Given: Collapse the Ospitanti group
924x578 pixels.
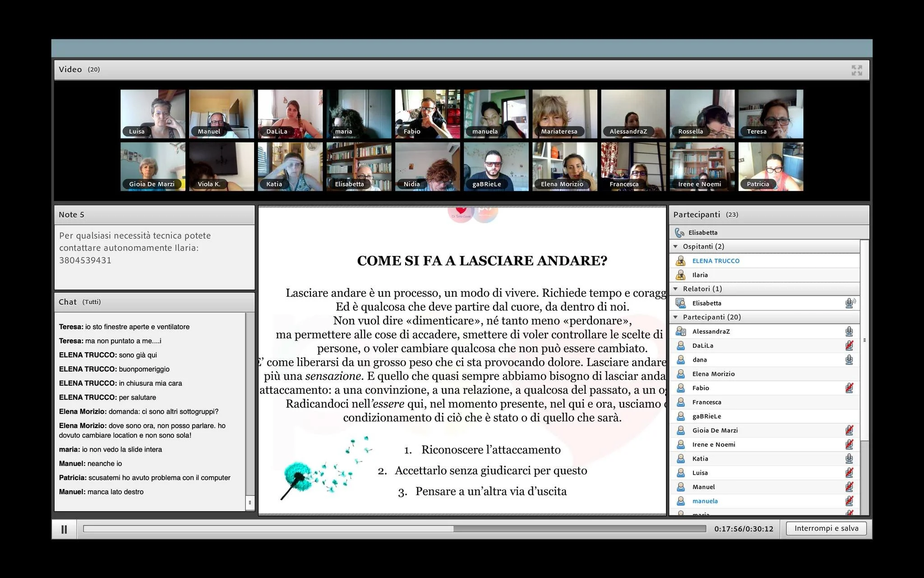Looking at the screenshot, I should pos(675,247).
